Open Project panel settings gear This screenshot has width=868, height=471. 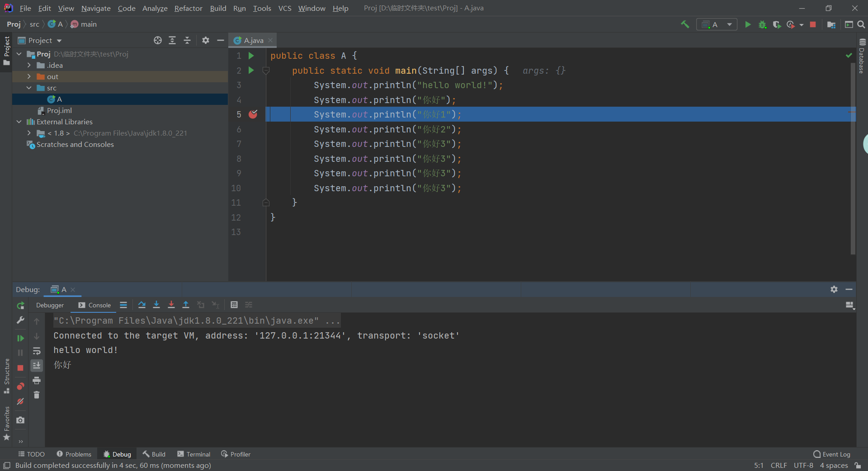tap(206, 40)
